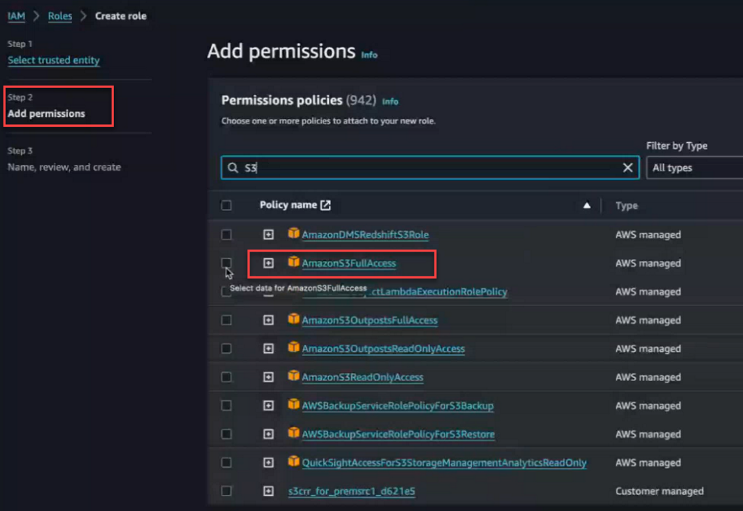The image size is (743, 511).
Task: Open the s3crr_for_premsrc1_d621e5 policy link
Action: [x=352, y=491]
